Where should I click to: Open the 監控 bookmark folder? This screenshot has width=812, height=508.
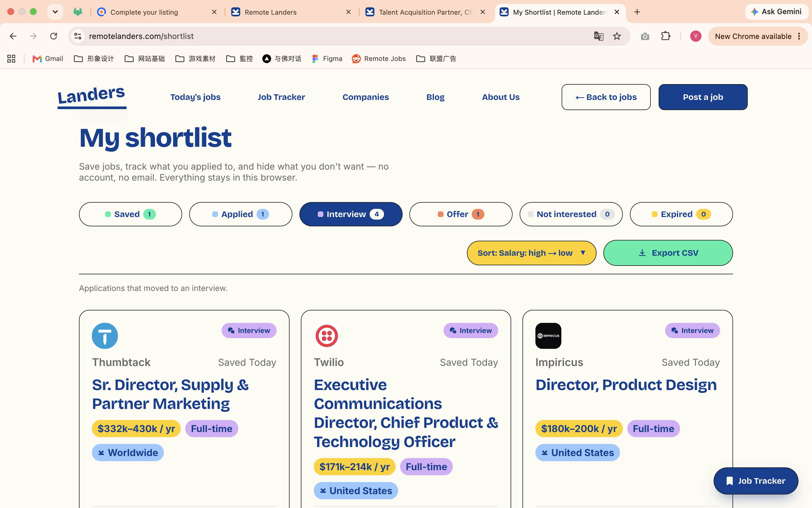pos(240,59)
